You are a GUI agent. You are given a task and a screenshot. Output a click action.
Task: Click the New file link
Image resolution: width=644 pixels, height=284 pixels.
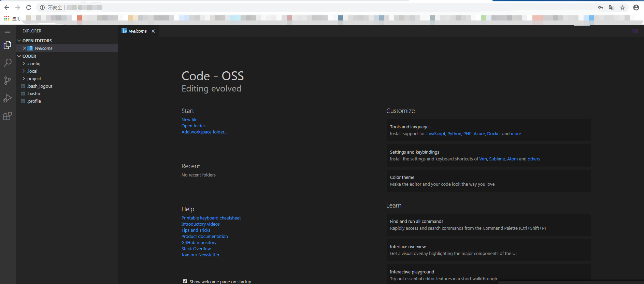[x=189, y=120]
